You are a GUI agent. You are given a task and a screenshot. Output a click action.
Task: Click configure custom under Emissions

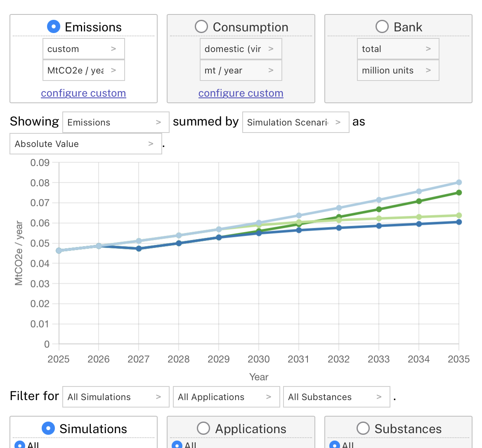pyautogui.click(x=83, y=93)
